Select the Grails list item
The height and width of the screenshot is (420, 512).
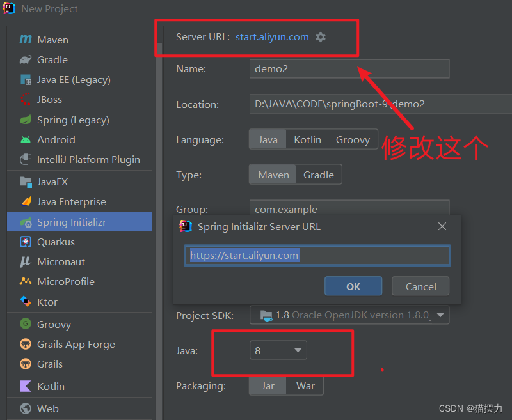[79, 364]
